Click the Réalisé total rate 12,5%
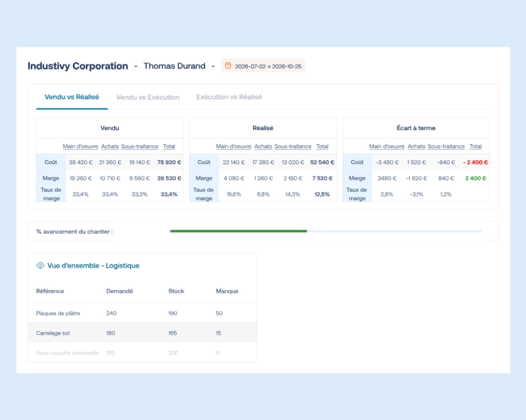526x420 pixels. coord(322,195)
